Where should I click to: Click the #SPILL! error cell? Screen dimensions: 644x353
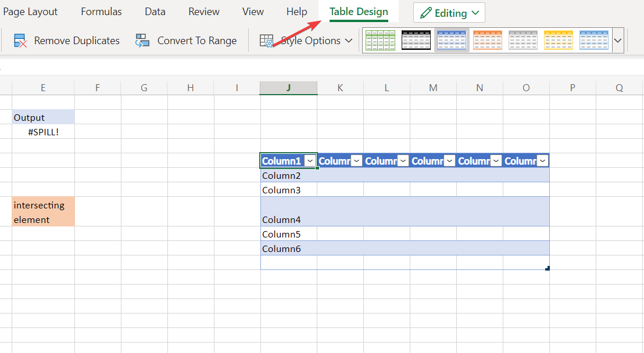click(43, 132)
